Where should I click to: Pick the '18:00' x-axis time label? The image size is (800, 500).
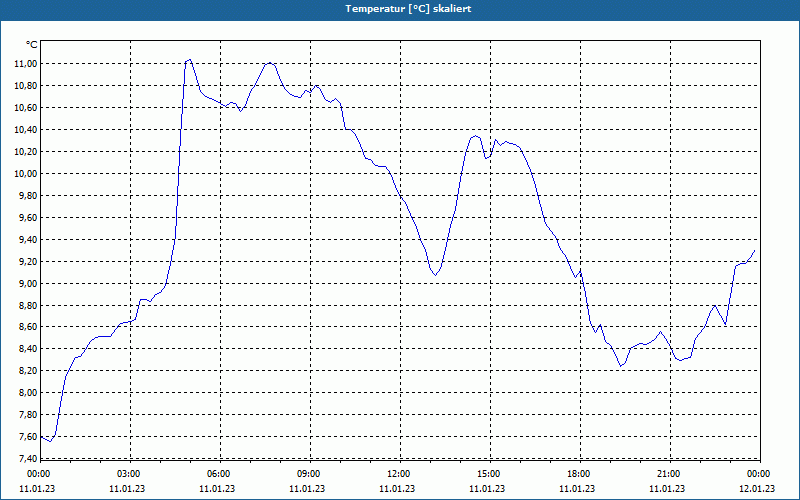point(580,474)
